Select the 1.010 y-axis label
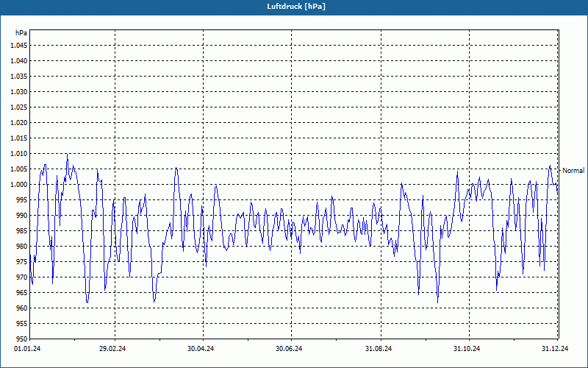 (19, 154)
